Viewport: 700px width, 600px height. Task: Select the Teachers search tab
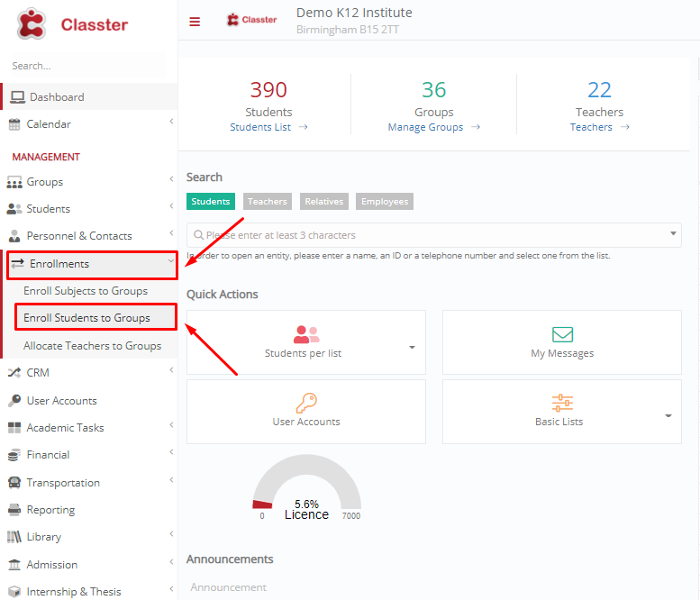tap(268, 201)
